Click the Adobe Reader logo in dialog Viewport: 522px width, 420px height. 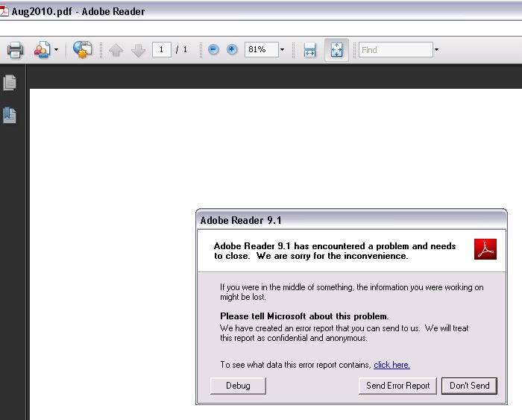click(x=485, y=249)
